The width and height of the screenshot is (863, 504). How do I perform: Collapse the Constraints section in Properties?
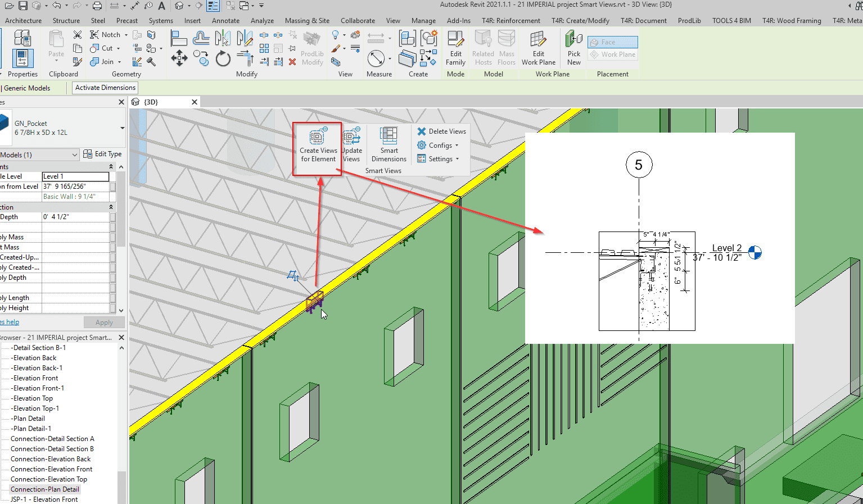(x=111, y=167)
